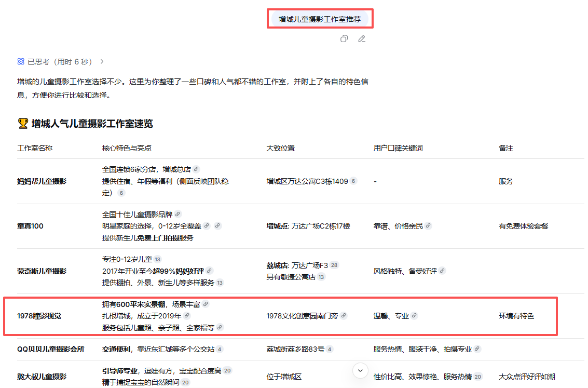Viewport: 588px width, 388px height.
Task: Click the 核心特色与亮点 column header
Action: [127, 148]
